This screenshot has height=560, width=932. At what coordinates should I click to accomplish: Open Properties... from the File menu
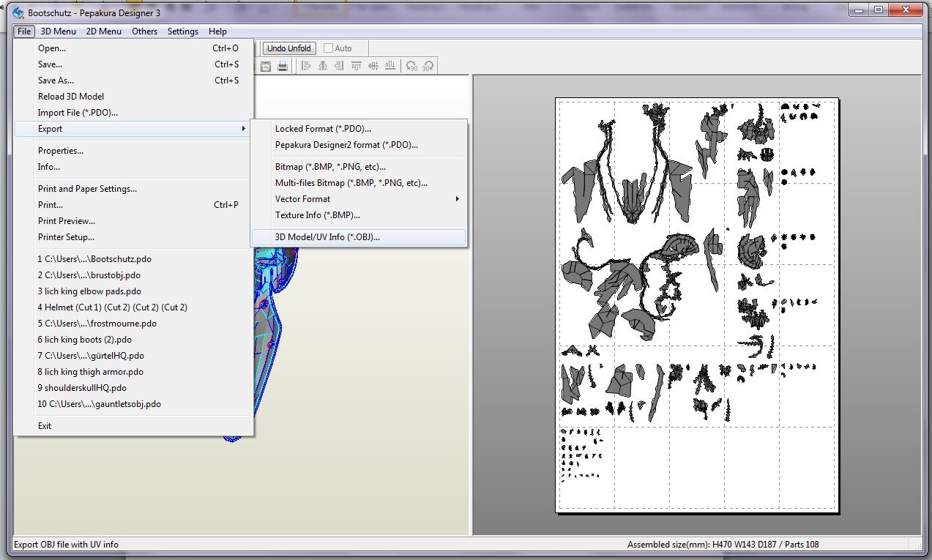point(134,151)
